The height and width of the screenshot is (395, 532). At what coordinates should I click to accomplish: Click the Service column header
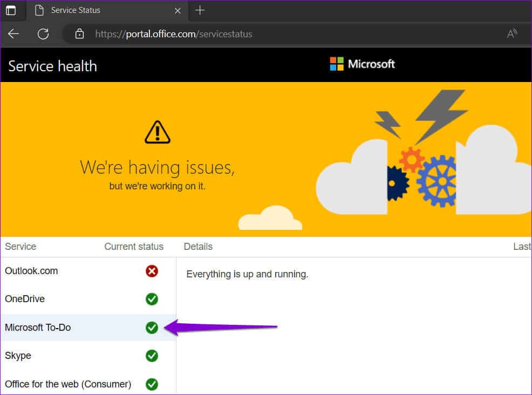[x=21, y=247]
